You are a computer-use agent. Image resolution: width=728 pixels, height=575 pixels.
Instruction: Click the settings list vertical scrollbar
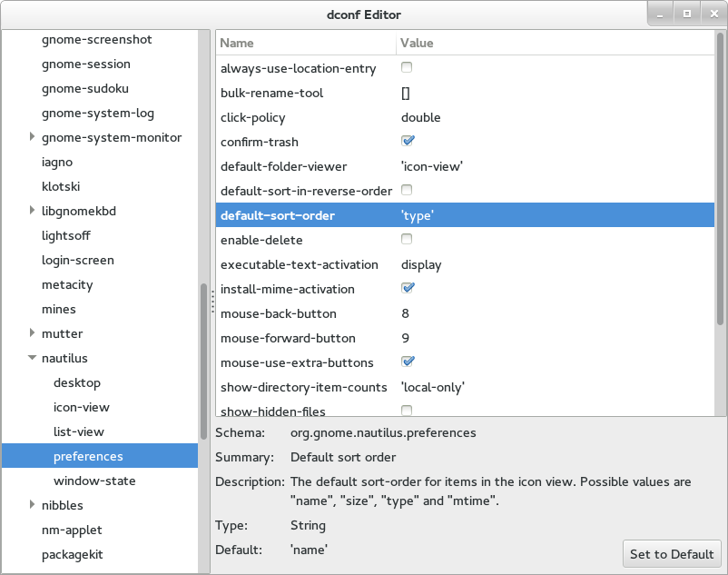tap(721, 182)
